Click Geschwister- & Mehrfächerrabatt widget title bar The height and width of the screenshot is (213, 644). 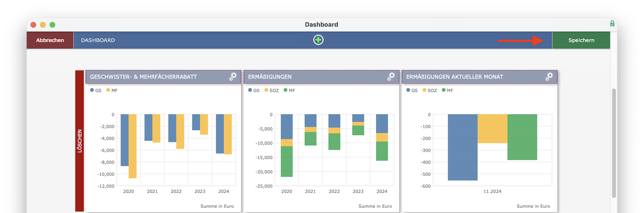[163, 77]
